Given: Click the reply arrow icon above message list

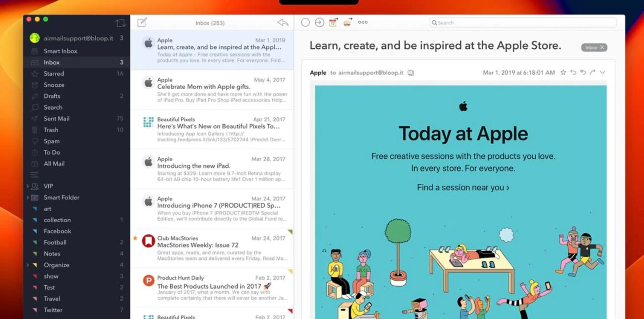Looking at the screenshot, I should click(283, 22).
